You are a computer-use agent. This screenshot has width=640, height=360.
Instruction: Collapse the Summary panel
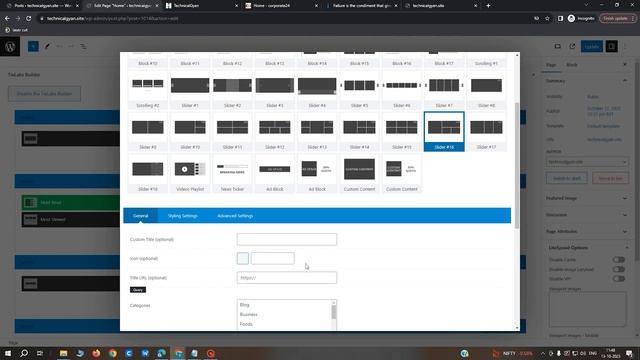coord(587,81)
